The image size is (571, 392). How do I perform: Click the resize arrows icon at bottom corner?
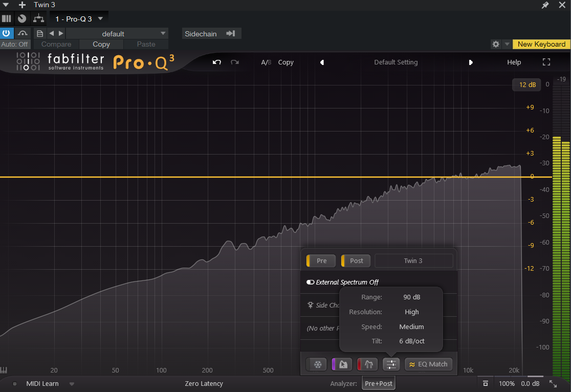[553, 384]
